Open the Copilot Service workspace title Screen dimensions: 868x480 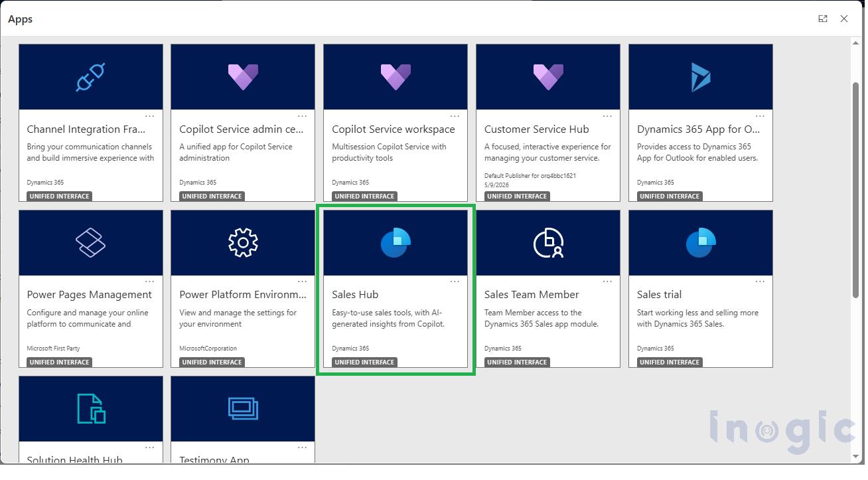pos(394,129)
